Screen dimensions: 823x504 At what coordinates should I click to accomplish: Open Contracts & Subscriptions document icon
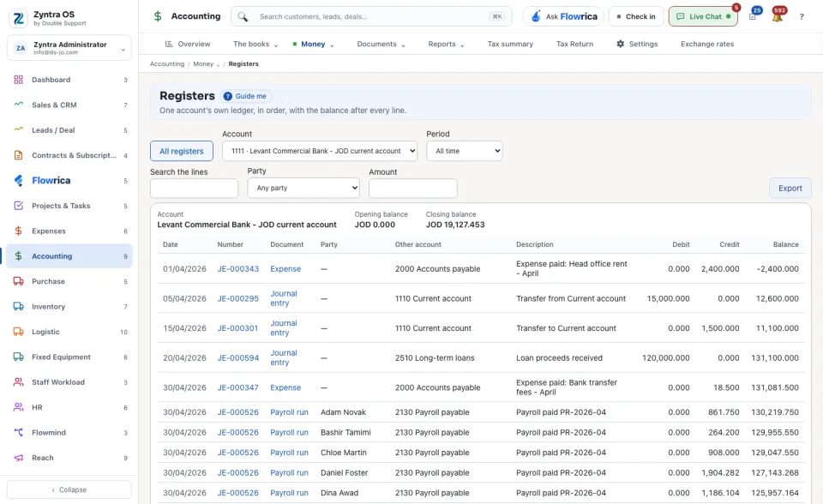18,155
